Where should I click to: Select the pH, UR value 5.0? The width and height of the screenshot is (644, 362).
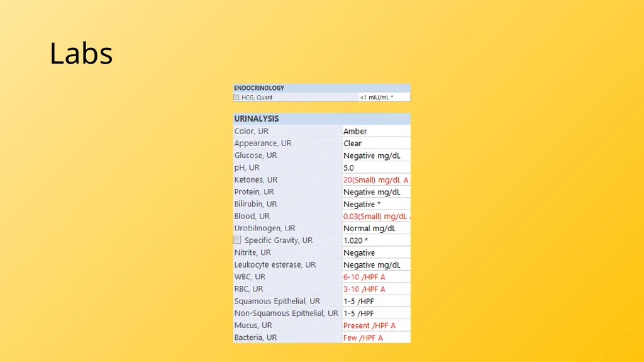(x=348, y=168)
